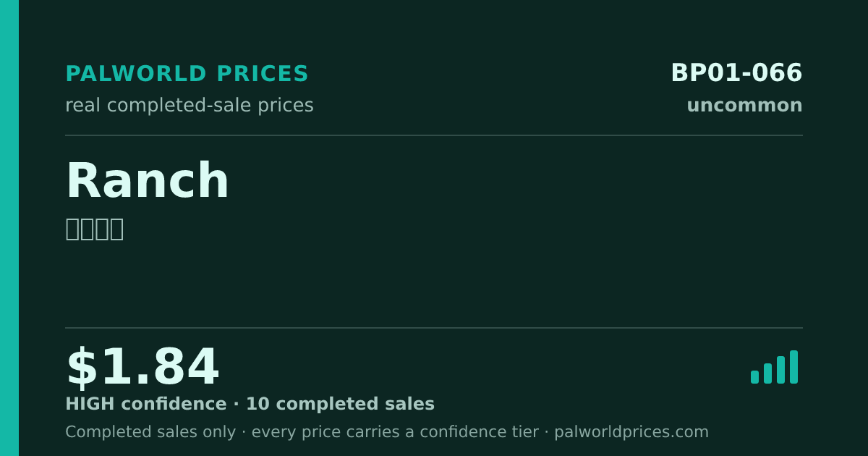Image resolution: width=868 pixels, height=456 pixels.
Task: Click the third bar of the signal icon
Action: coord(780,370)
